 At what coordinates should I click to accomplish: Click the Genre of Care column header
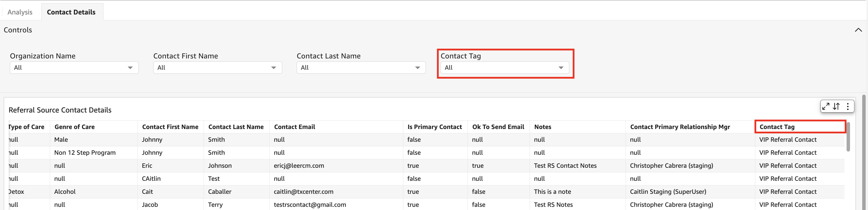[74, 127]
